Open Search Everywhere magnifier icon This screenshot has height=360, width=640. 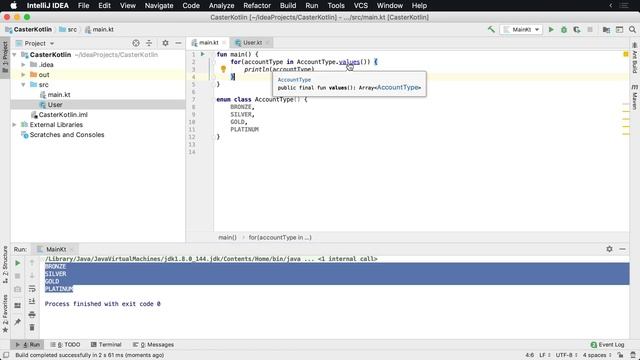point(632,29)
